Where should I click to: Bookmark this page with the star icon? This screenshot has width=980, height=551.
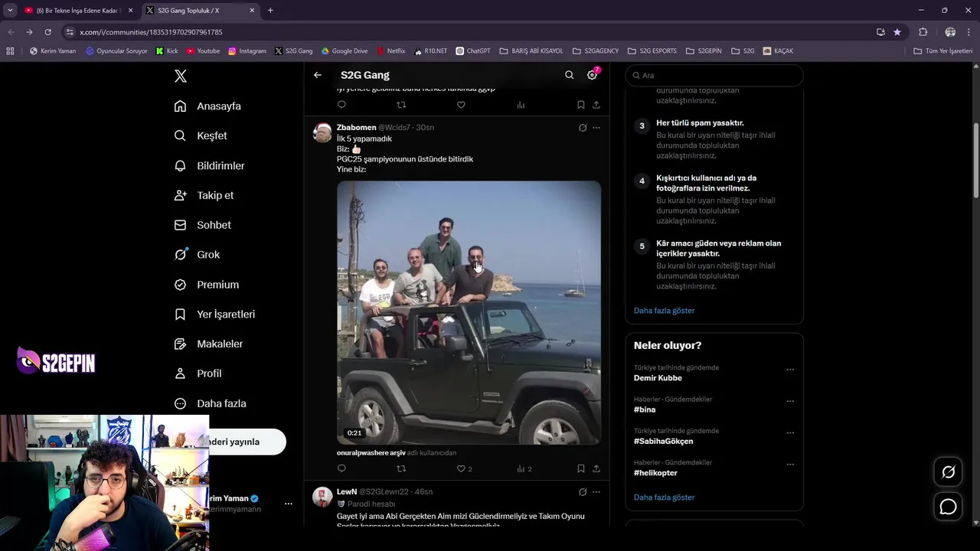(x=897, y=32)
